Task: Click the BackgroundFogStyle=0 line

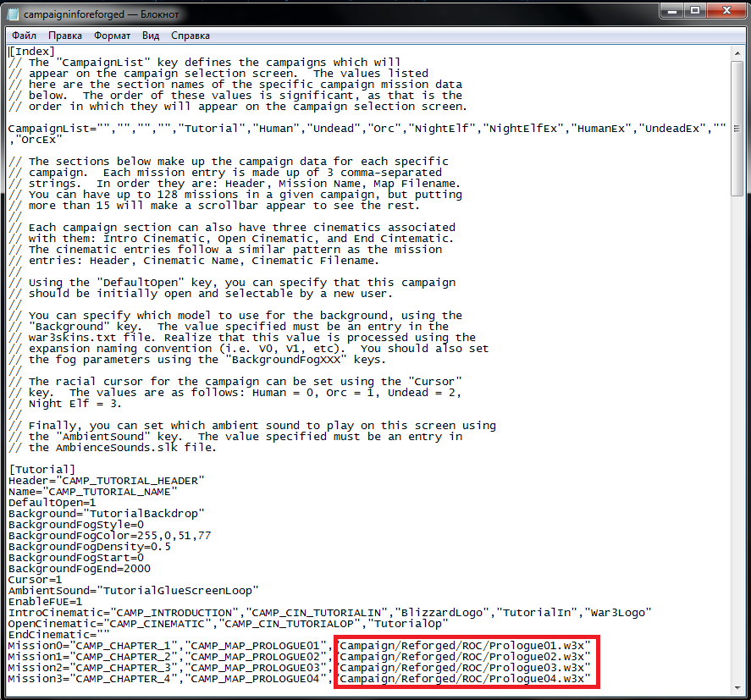Action: tap(76, 525)
